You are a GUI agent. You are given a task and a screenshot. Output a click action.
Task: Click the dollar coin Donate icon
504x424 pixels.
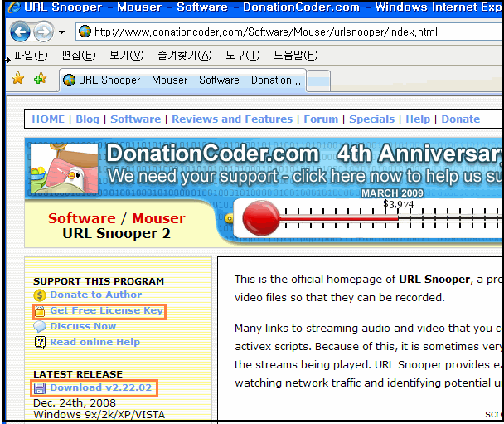[40, 295]
